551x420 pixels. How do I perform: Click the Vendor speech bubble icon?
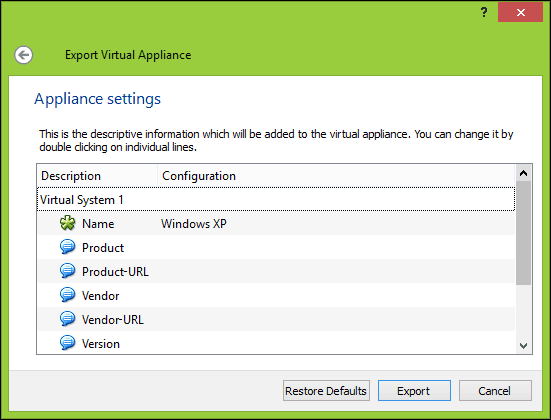67,295
